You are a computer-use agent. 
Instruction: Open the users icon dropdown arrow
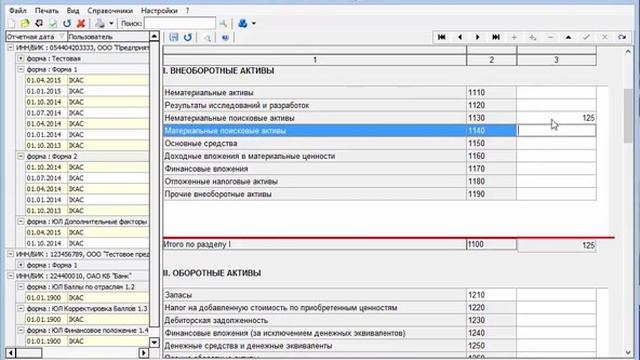click(253, 23)
